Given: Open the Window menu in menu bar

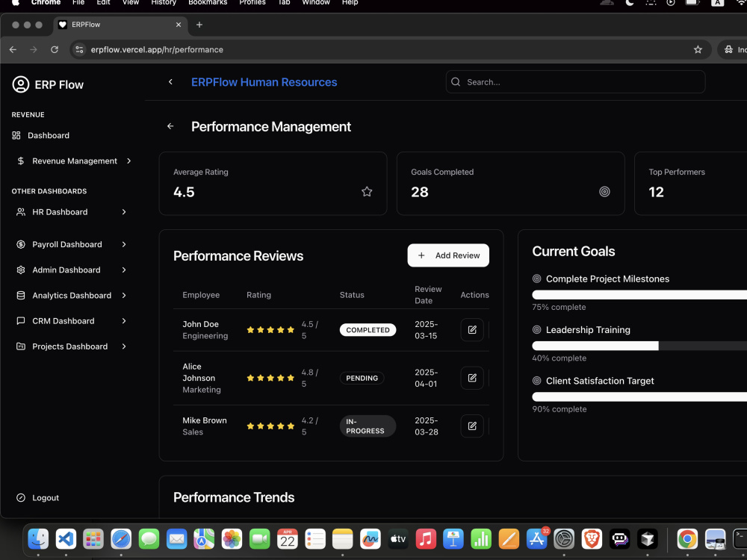Looking at the screenshot, I should (316, 2).
